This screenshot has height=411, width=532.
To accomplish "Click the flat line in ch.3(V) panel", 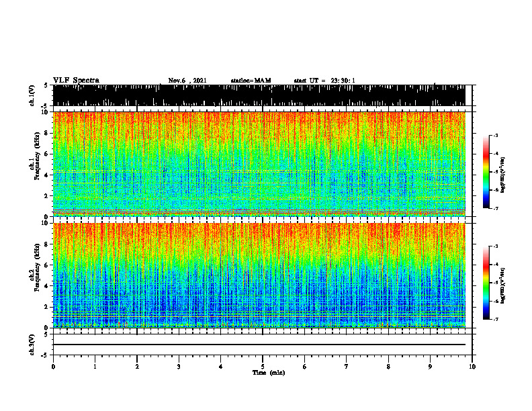I will 259,345.
